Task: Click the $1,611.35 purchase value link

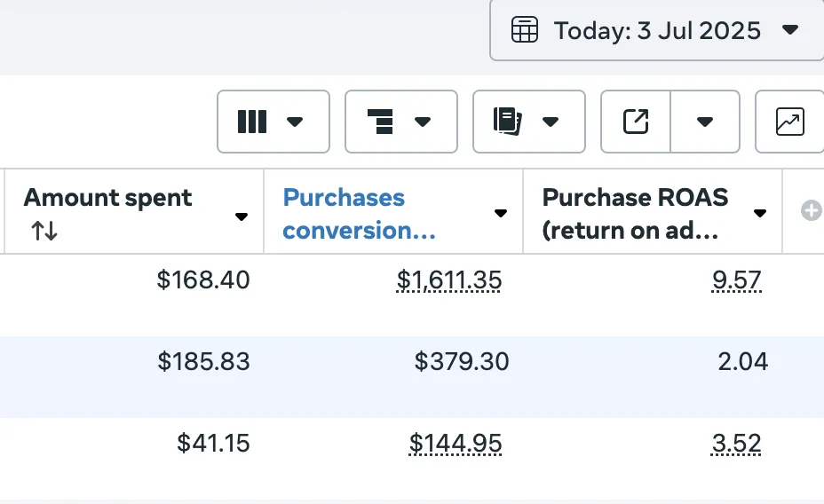Action: [449, 281]
